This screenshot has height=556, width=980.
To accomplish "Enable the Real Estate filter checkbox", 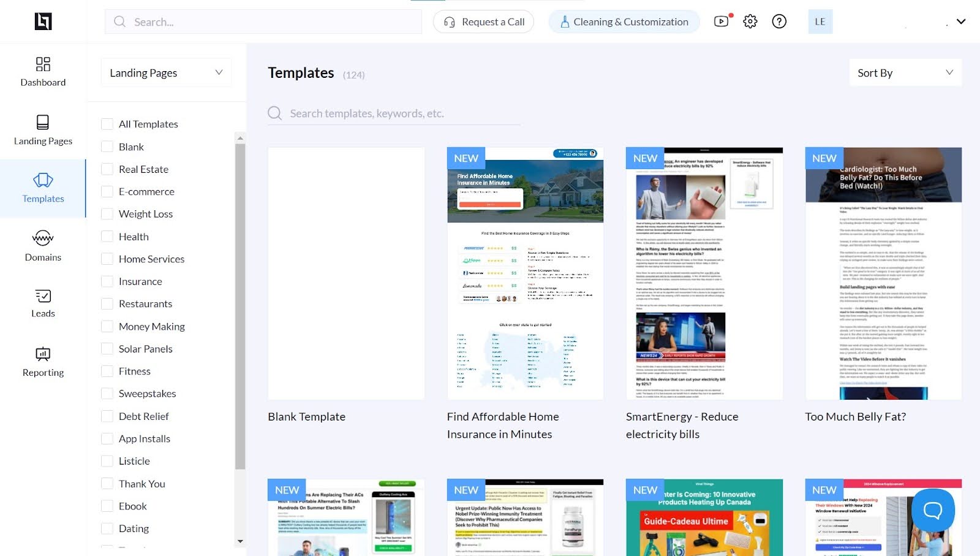I will 107,169.
